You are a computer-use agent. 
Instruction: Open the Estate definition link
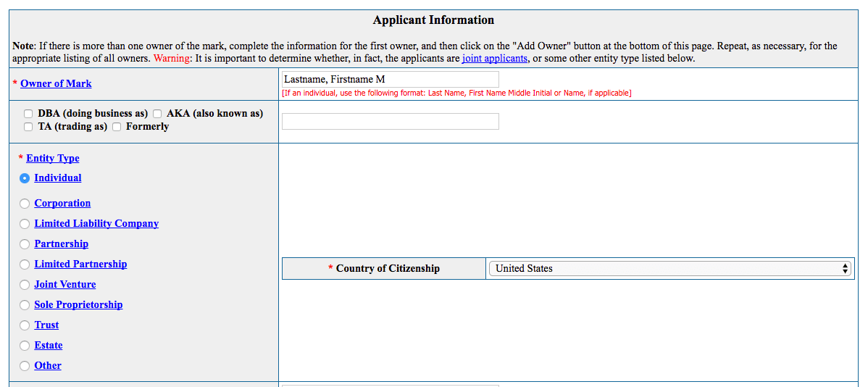[x=48, y=345]
